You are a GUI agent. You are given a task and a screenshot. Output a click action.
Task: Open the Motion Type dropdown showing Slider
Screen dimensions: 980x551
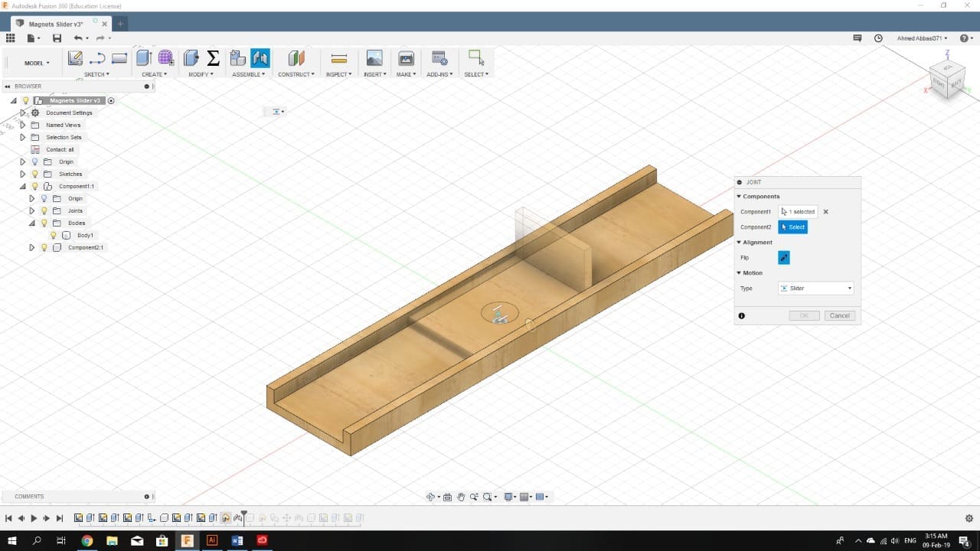815,289
